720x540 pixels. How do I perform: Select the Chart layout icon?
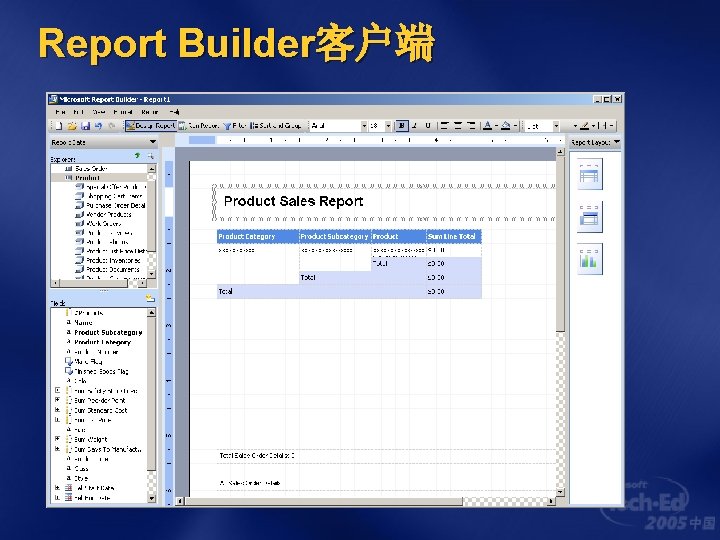[x=589, y=259]
